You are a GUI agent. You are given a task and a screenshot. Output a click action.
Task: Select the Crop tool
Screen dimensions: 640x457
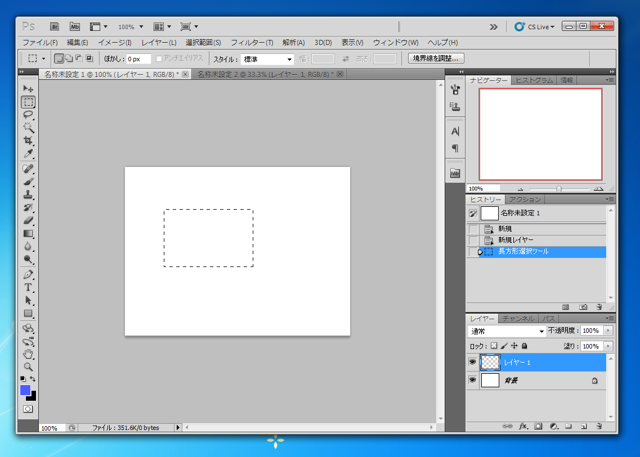pyautogui.click(x=28, y=141)
